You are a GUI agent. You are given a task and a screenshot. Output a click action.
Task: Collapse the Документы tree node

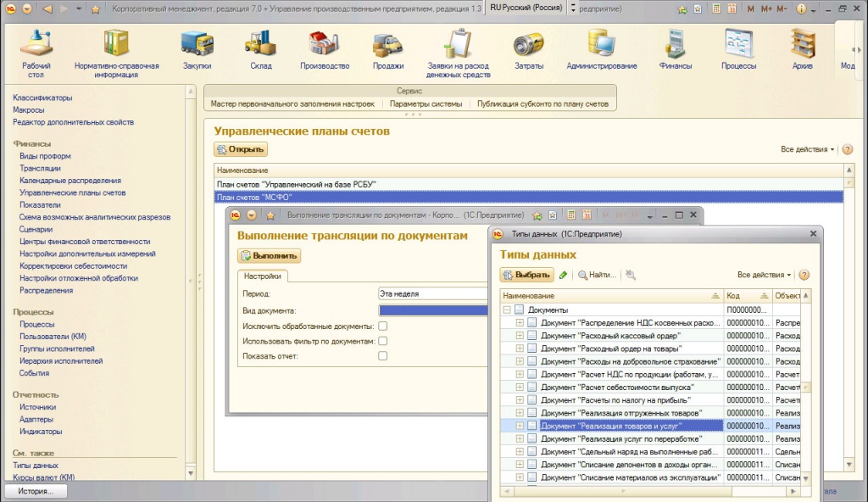507,310
